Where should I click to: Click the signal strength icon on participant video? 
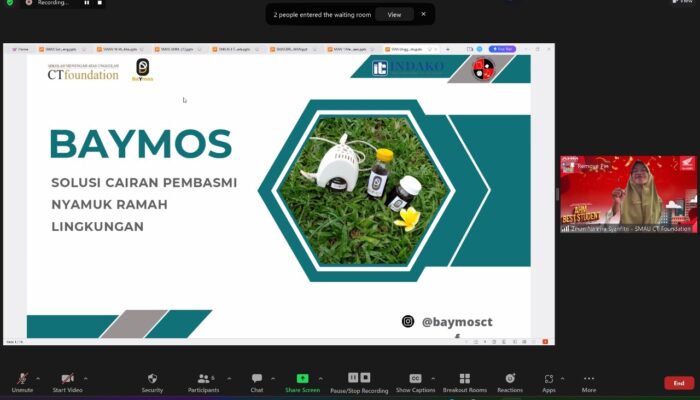[x=565, y=229]
